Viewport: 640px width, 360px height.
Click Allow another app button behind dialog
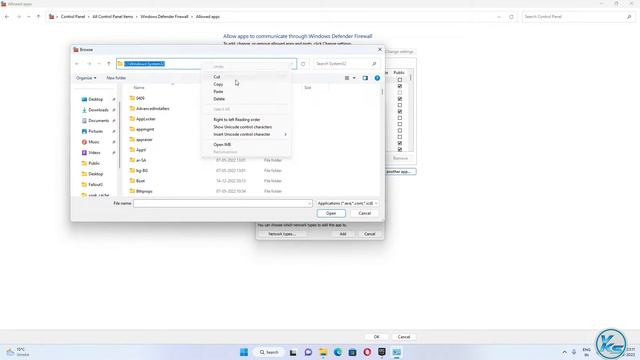point(401,171)
